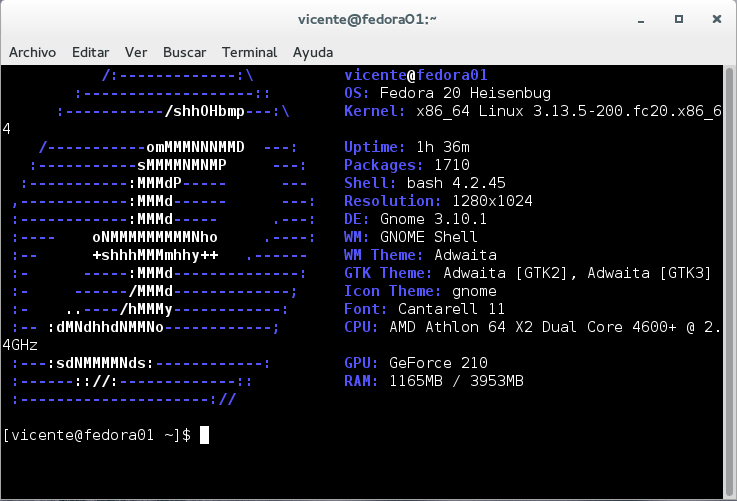
Task: Click the CPU text 'AMD Athlon 64 X2'
Action: tap(461, 327)
